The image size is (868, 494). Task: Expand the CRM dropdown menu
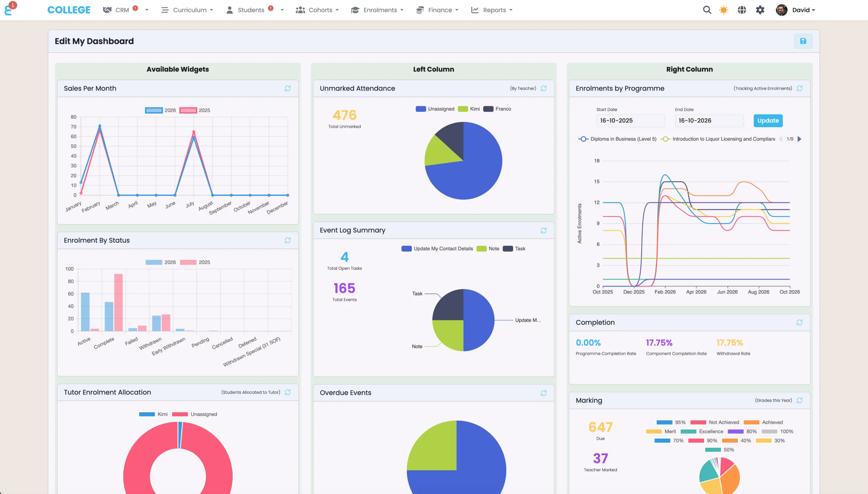pyautogui.click(x=146, y=10)
